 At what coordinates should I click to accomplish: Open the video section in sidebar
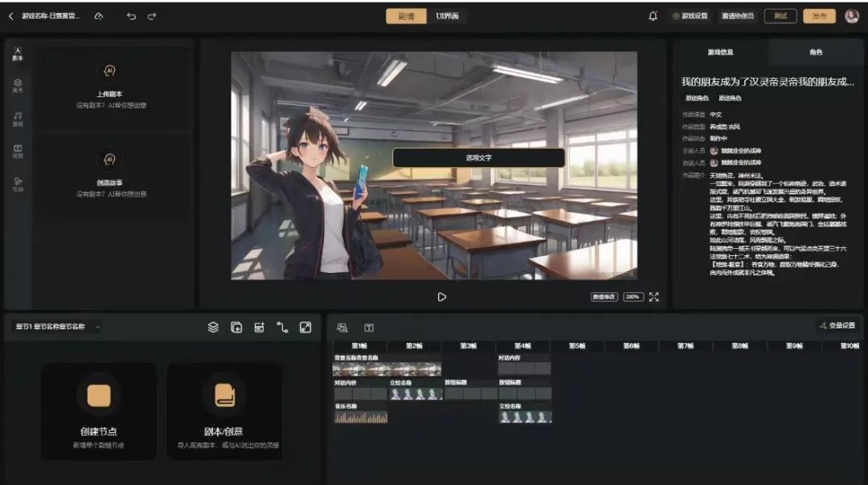pyautogui.click(x=18, y=151)
